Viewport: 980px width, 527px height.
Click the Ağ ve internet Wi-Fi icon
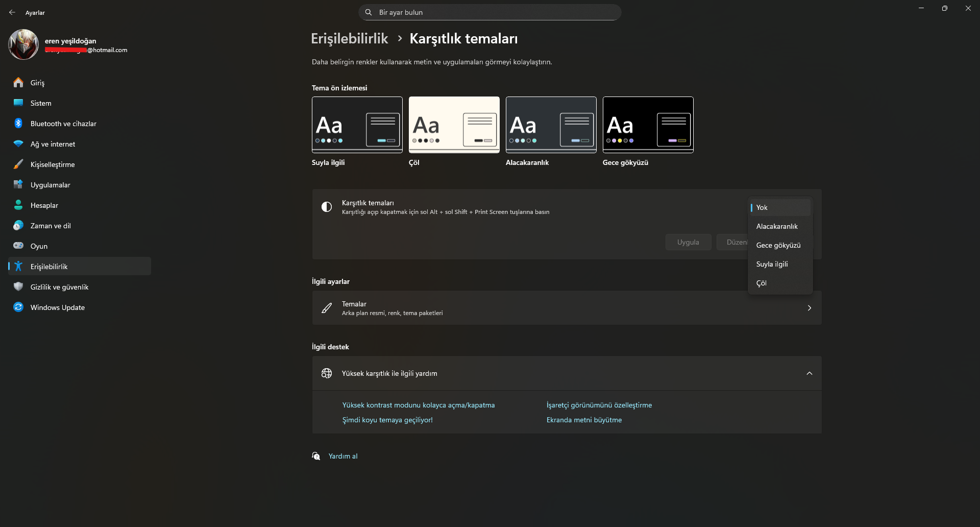coord(18,143)
